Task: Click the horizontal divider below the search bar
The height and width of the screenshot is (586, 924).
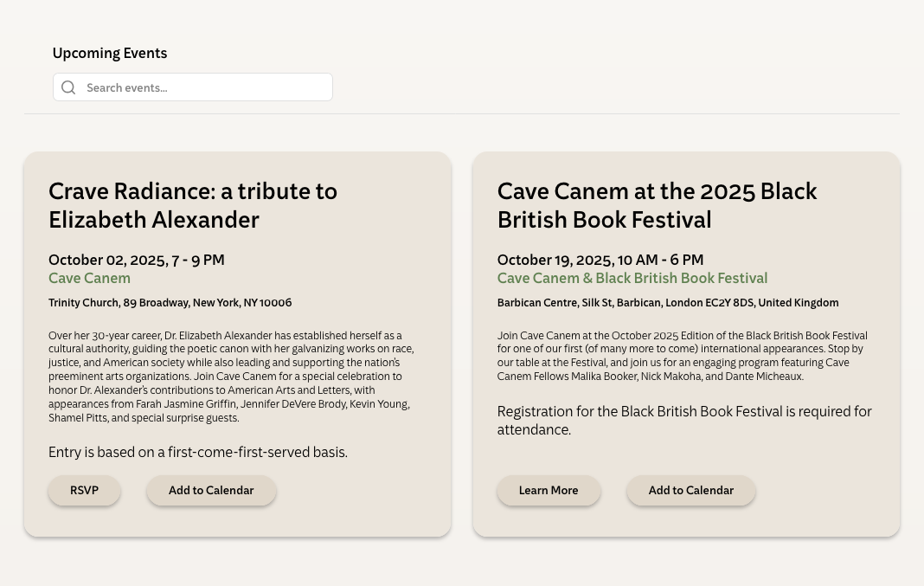Action: 462,113
